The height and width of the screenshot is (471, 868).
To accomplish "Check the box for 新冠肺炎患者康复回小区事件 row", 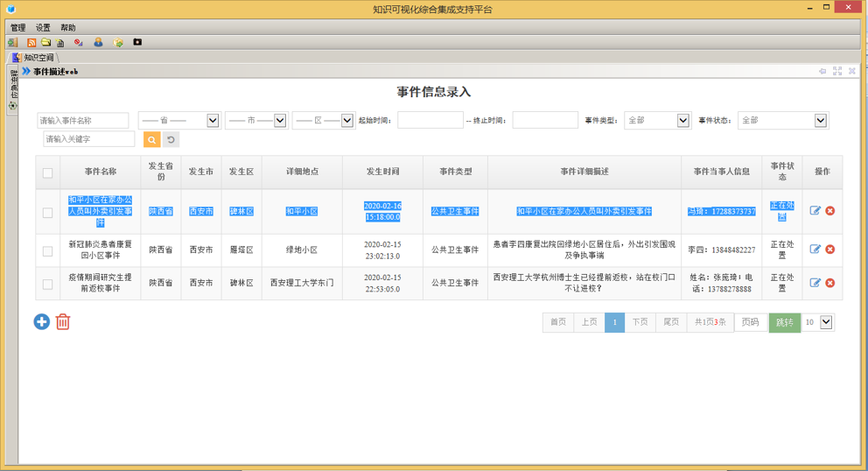I will 47,251.
